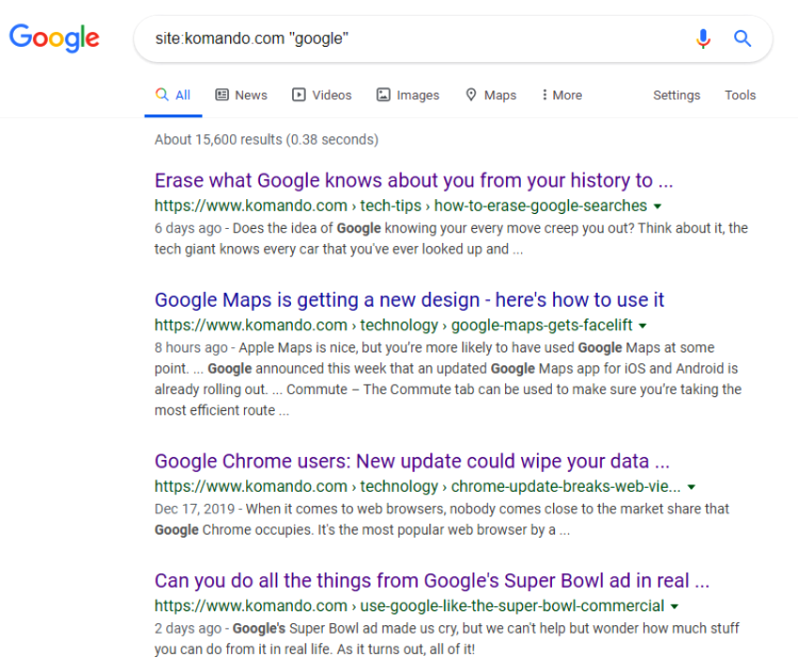Open 'Google Maps is getting a new design' result
The width and height of the screenshot is (798, 672).
click(x=409, y=300)
